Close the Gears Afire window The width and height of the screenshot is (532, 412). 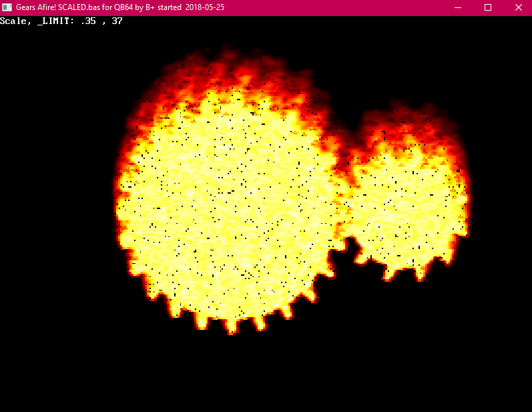pos(519,7)
